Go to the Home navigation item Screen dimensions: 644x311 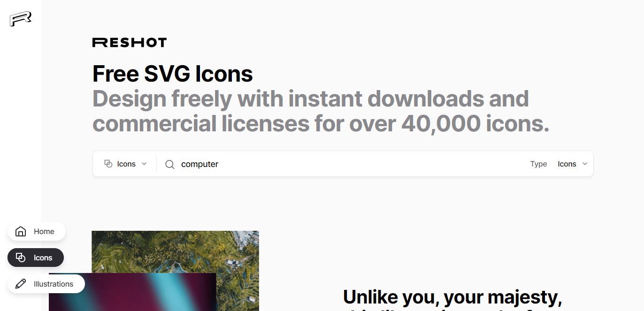37,231
